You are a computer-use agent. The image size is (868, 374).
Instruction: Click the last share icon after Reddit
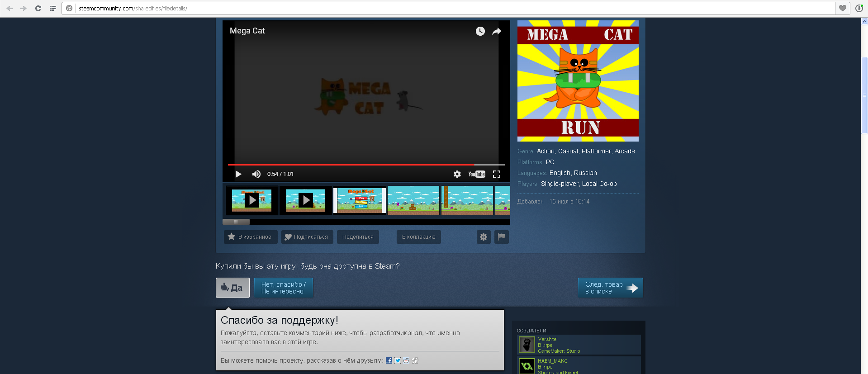tap(415, 360)
